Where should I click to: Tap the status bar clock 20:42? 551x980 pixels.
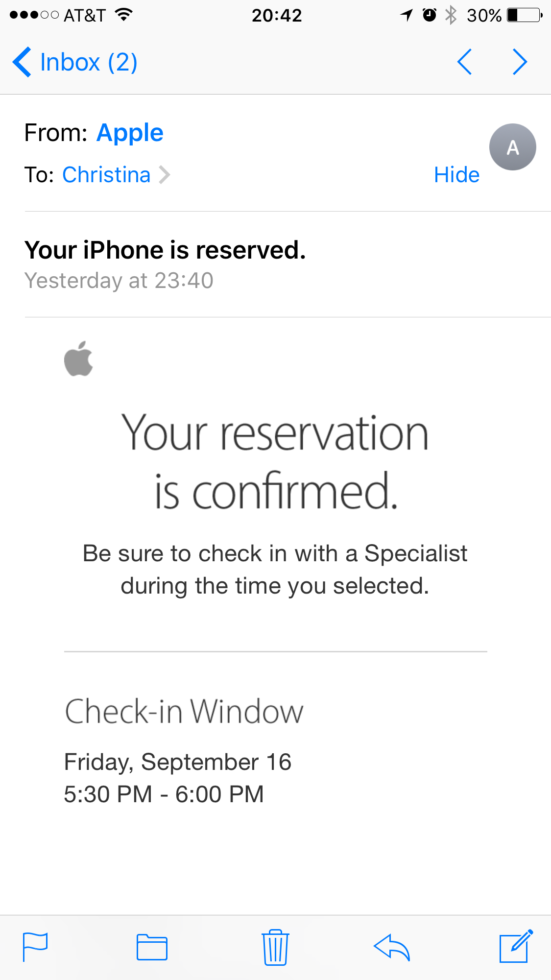pos(277,15)
